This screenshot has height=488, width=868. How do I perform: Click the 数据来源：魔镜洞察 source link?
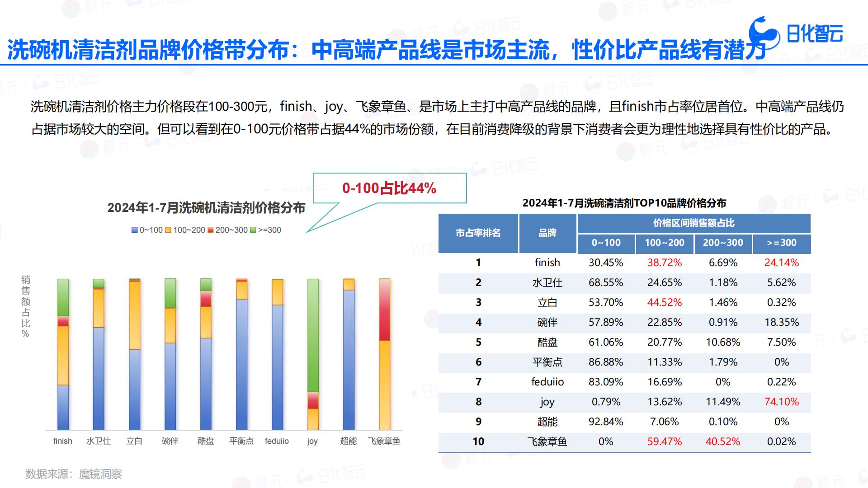(75, 474)
